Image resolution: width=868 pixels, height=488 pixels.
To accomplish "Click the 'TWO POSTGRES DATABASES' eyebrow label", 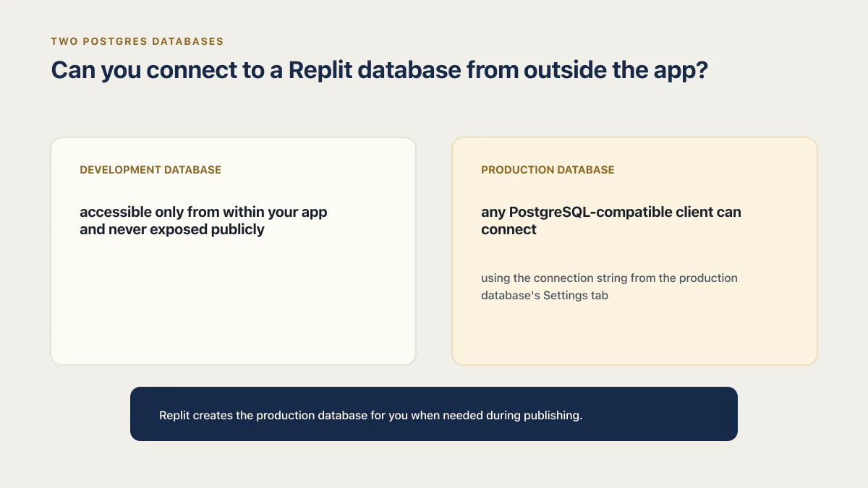I will coord(137,42).
